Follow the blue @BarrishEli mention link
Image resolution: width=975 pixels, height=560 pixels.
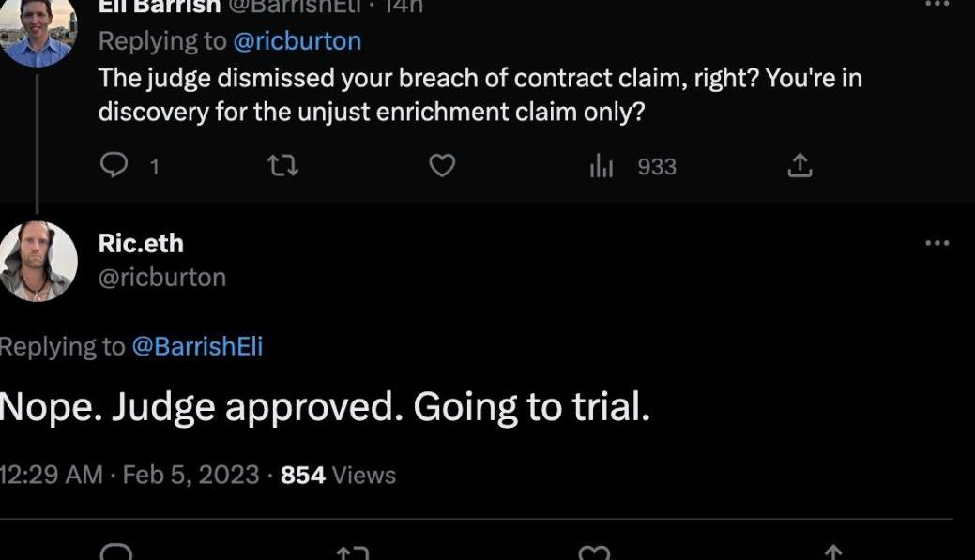click(x=197, y=346)
